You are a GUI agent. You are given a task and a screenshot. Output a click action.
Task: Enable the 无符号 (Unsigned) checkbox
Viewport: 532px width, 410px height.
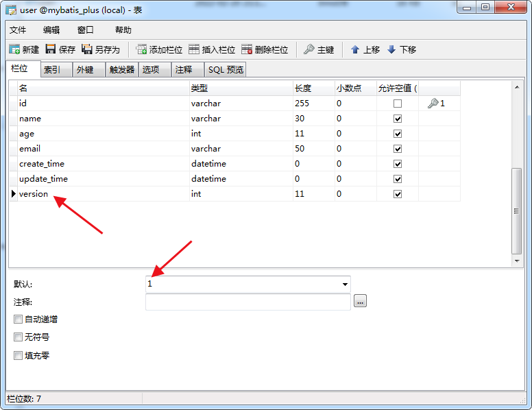tap(18, 337)
